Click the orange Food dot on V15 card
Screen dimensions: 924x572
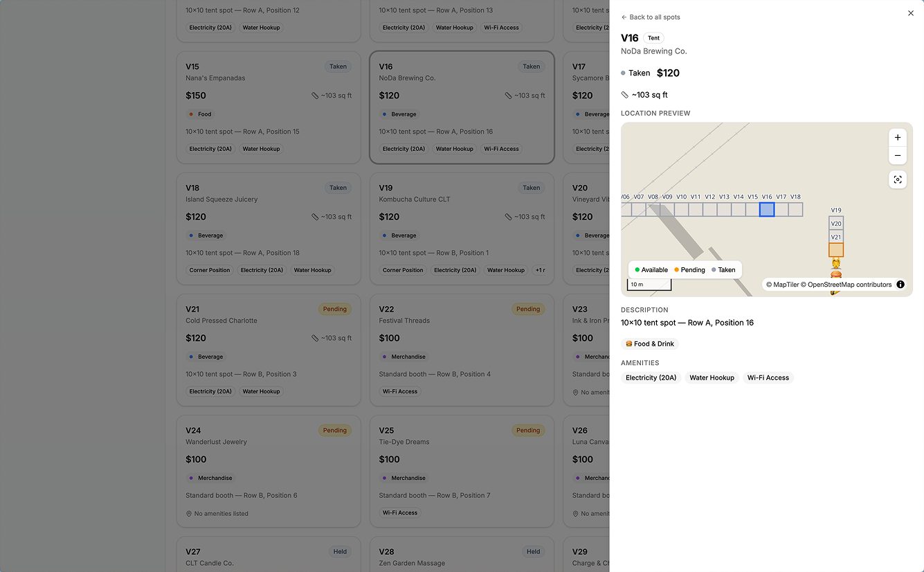[191, 114]
